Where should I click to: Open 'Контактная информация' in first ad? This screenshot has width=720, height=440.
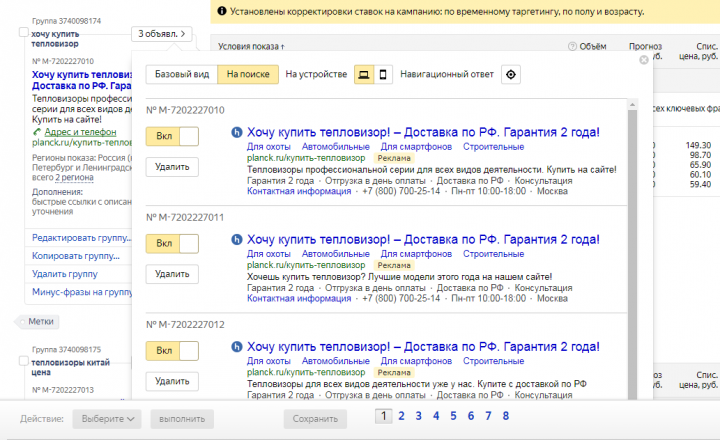[299, 192]
